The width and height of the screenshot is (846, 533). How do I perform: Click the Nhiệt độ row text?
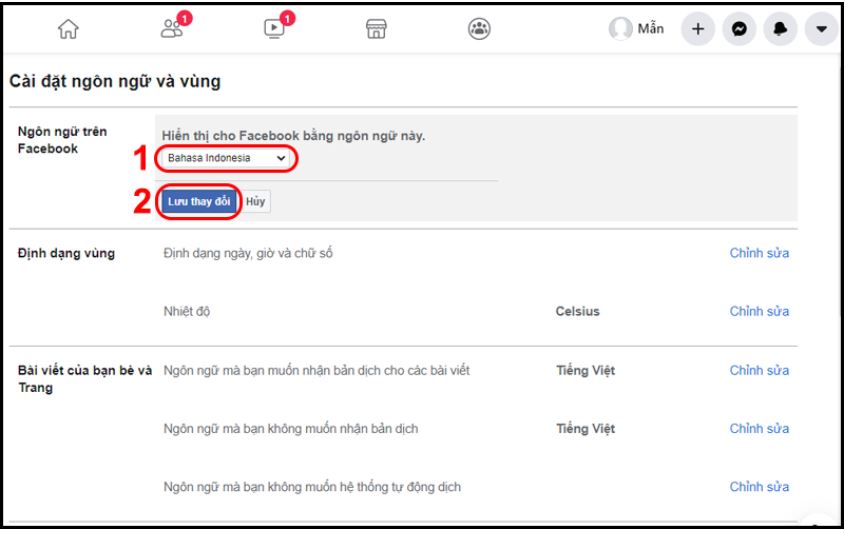click(187, 311)
